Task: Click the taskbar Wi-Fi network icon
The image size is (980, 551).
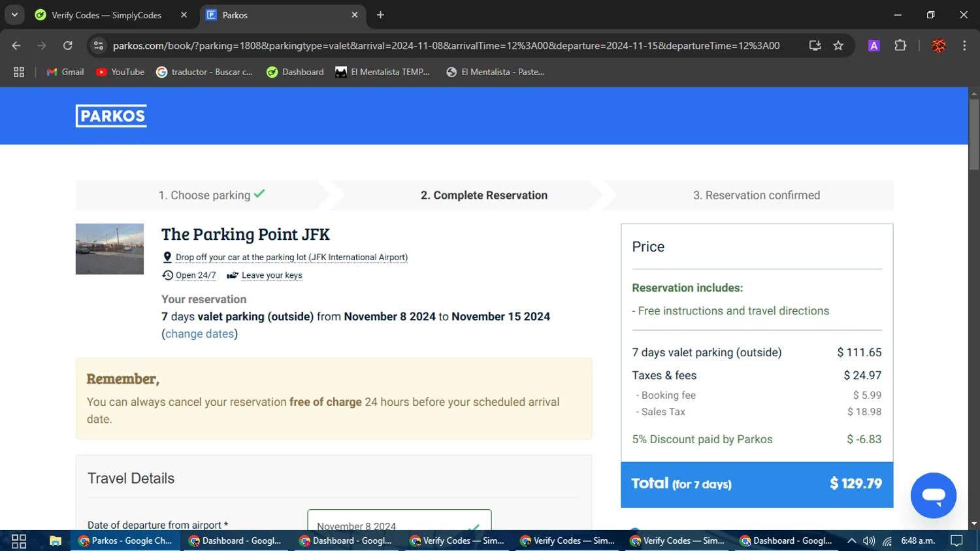Action: (887, 541)
